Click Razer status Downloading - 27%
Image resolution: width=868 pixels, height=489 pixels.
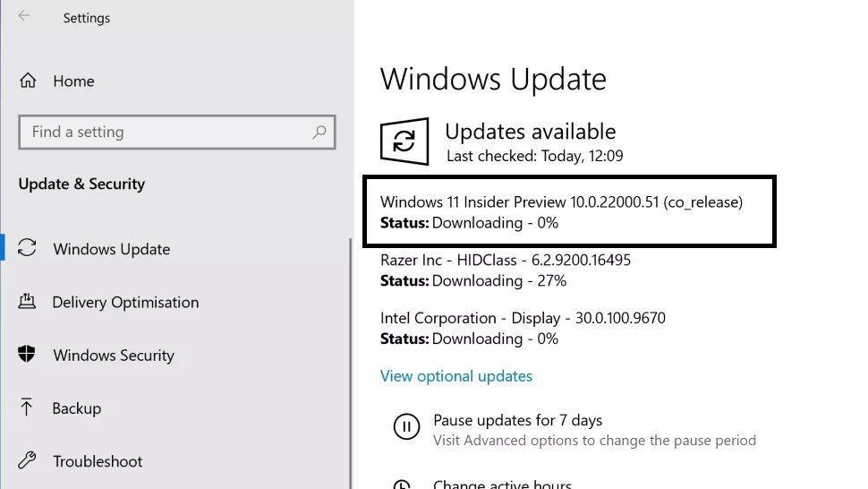coord(473,281)
